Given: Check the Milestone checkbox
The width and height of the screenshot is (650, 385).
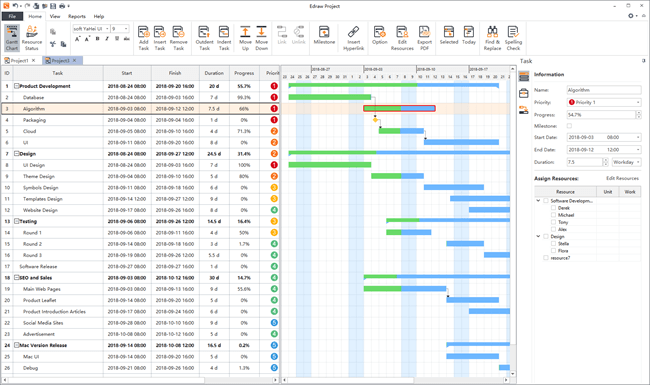Looking at the screenshot, I should click(x=569, y=126).
